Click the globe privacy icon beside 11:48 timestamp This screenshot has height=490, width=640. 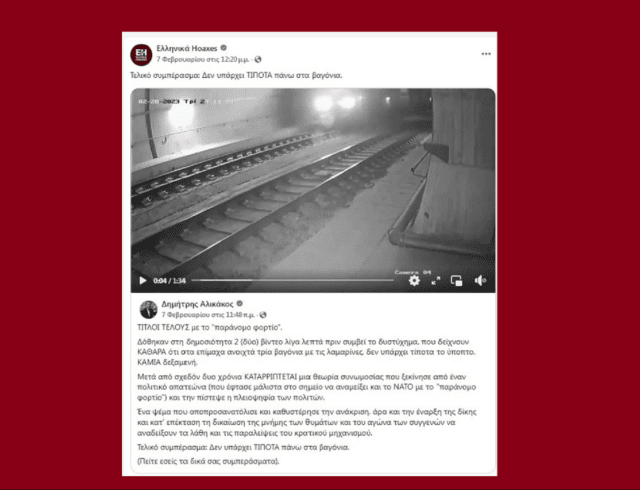(x=263, y=315)
